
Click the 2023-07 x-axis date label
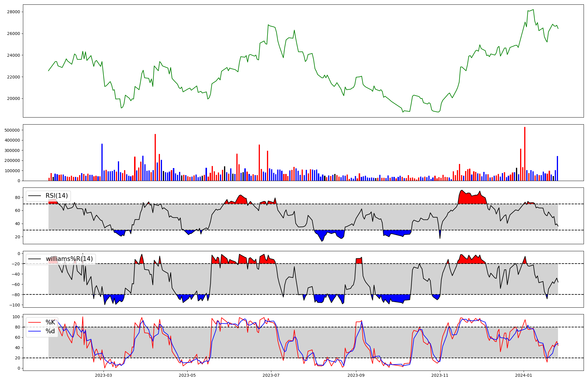[271, 375]
